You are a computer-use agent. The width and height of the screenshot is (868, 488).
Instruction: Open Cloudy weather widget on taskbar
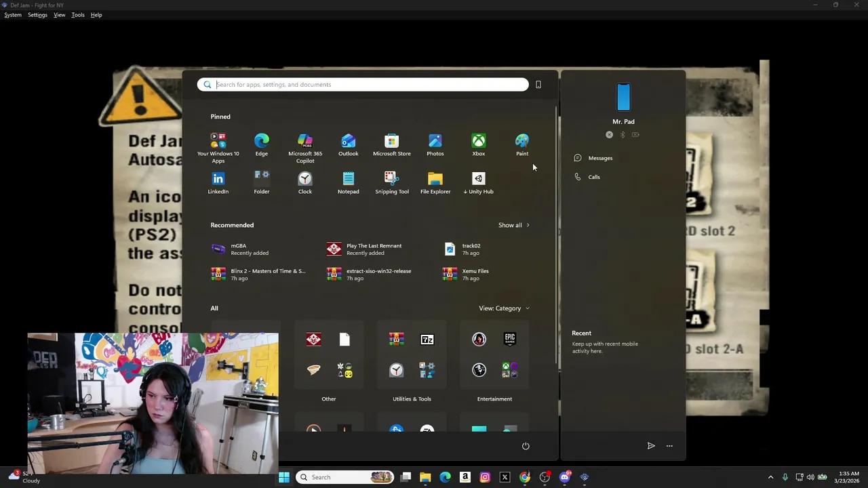(24, 477)
